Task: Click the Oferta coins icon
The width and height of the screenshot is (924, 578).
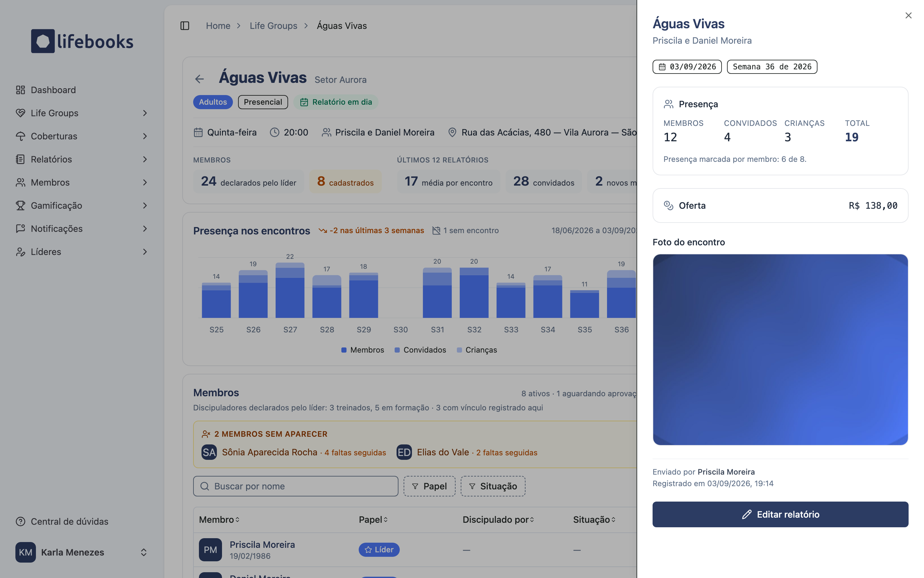Action: pos(669,205)
